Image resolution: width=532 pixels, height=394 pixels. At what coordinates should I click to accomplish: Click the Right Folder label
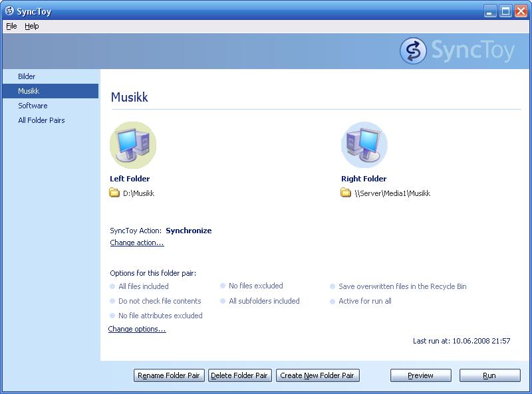(364, 179)
